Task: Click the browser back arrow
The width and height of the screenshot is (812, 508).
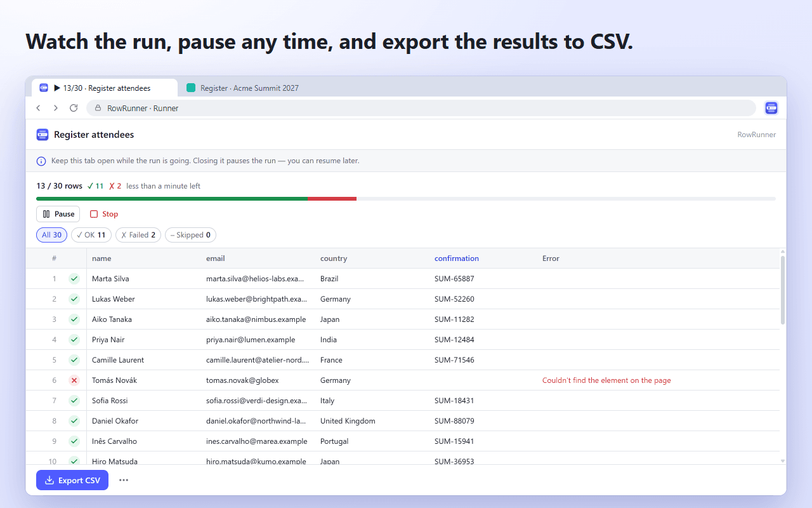Action: (38, 108)
